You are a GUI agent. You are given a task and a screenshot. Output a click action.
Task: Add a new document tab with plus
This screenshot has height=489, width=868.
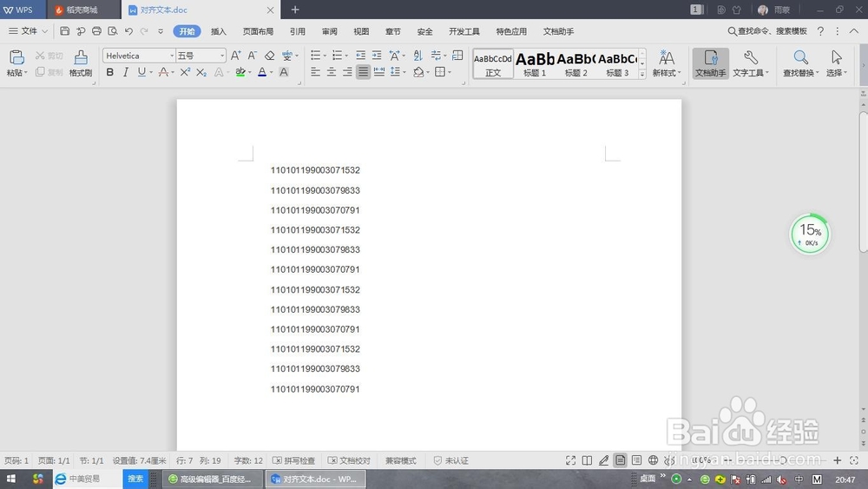coord(295,10)
